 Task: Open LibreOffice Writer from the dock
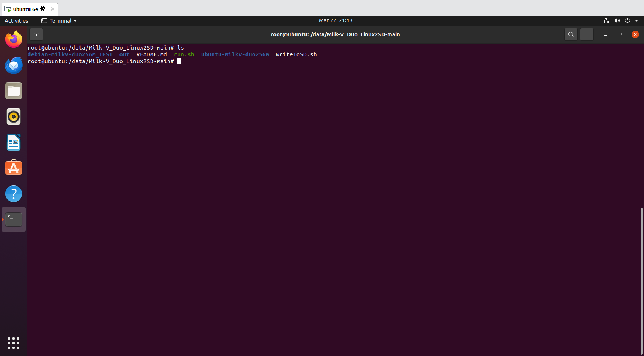pyautogui.click(x=14, y=142)
